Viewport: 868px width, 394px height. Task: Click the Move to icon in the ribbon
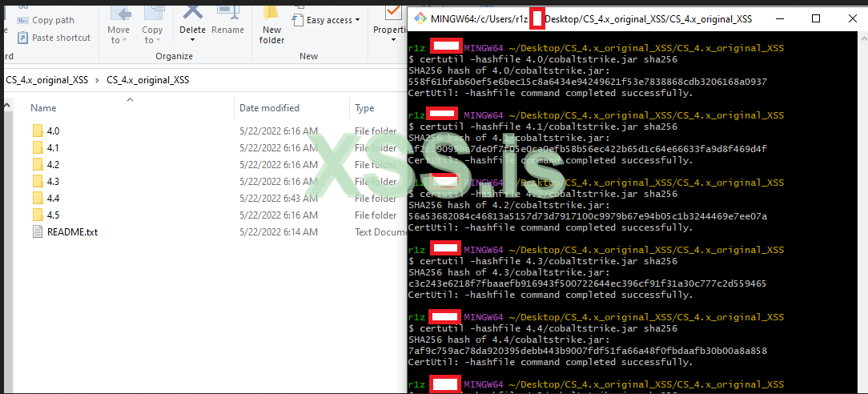119,11
